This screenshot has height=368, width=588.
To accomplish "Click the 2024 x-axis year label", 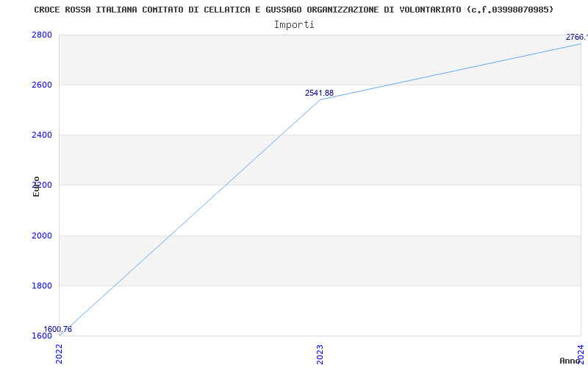I will click(581, 353).
